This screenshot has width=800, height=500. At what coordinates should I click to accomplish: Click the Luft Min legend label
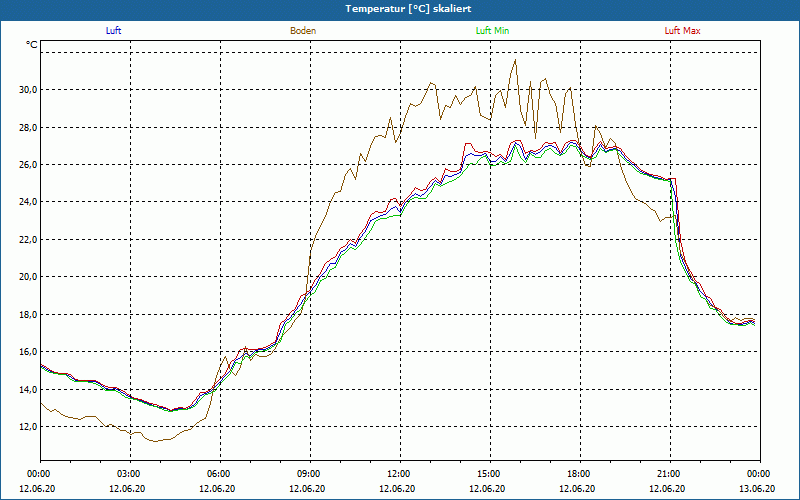[x=492, y=31]
